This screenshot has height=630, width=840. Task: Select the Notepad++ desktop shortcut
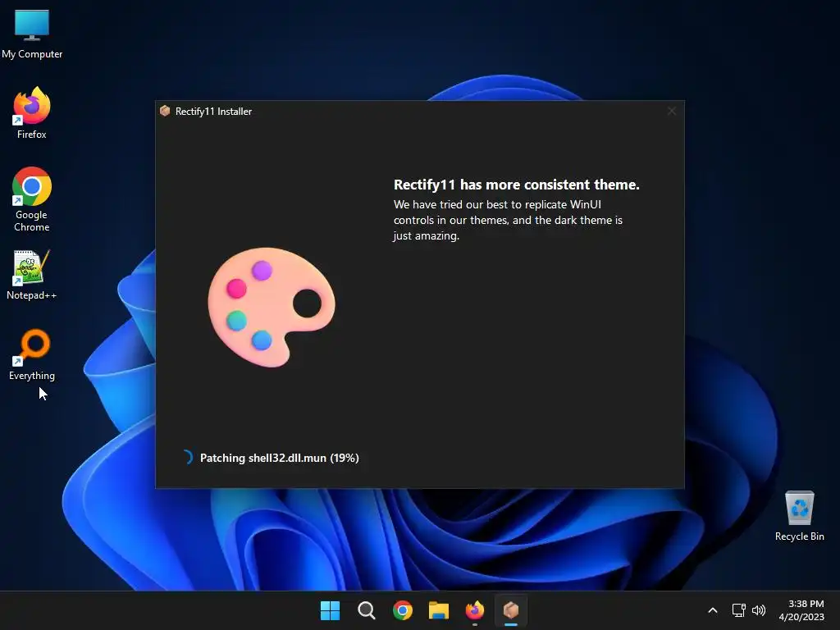click(32, 275)
